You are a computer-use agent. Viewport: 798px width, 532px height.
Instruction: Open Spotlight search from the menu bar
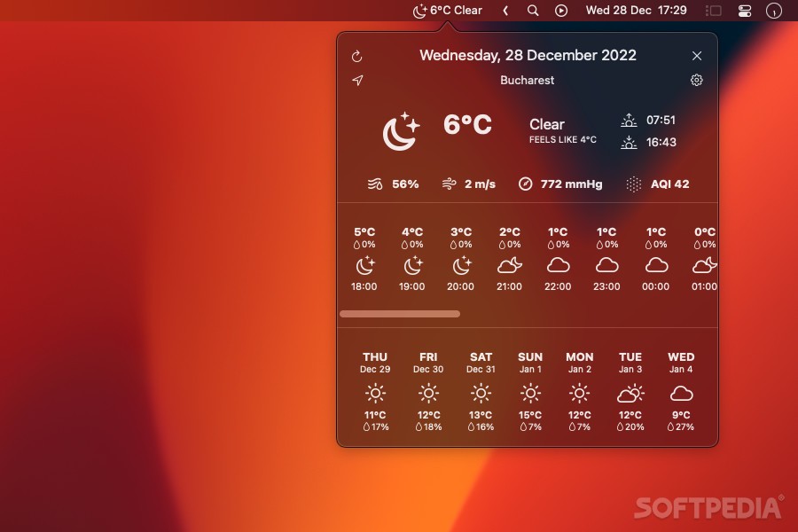[x=532, y=11]
